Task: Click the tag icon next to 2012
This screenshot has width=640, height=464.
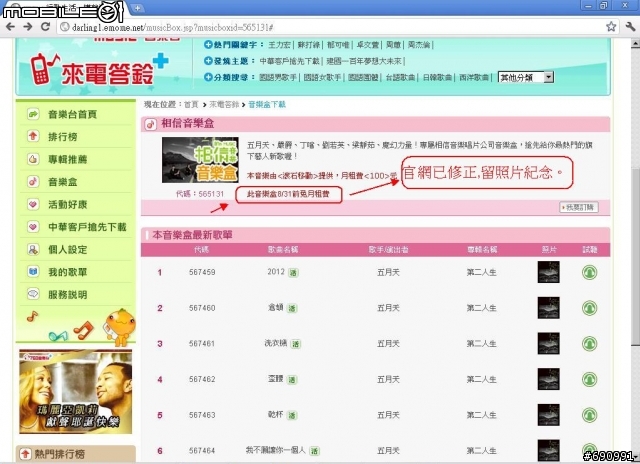Action: (x=293, y=273)
